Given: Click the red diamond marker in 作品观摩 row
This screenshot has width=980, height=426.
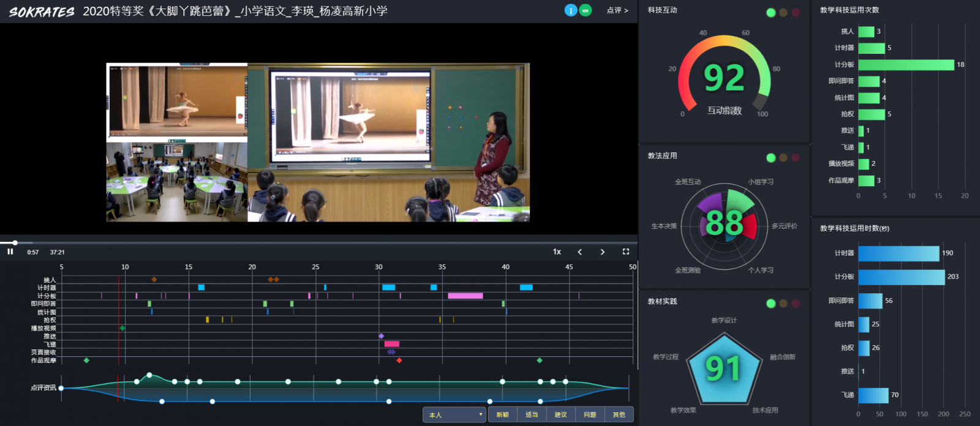Looking at the screenshot, I should pos(399,361).
